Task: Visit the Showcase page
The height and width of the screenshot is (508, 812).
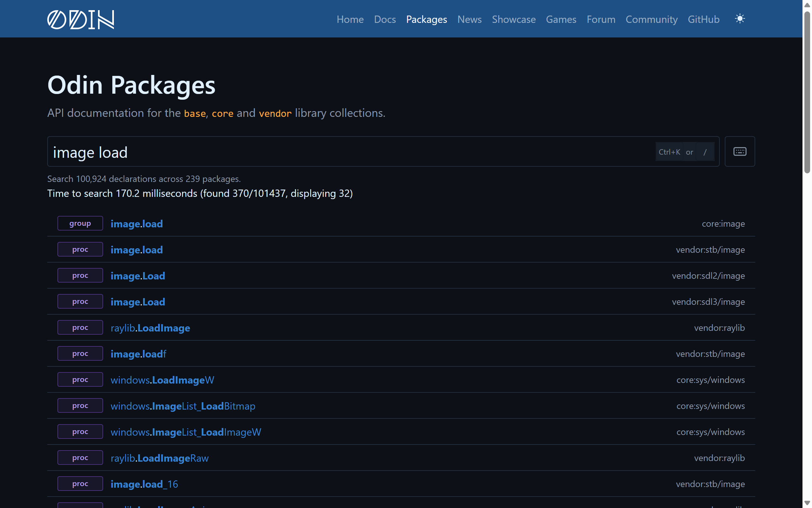Action: click(514, 19)
